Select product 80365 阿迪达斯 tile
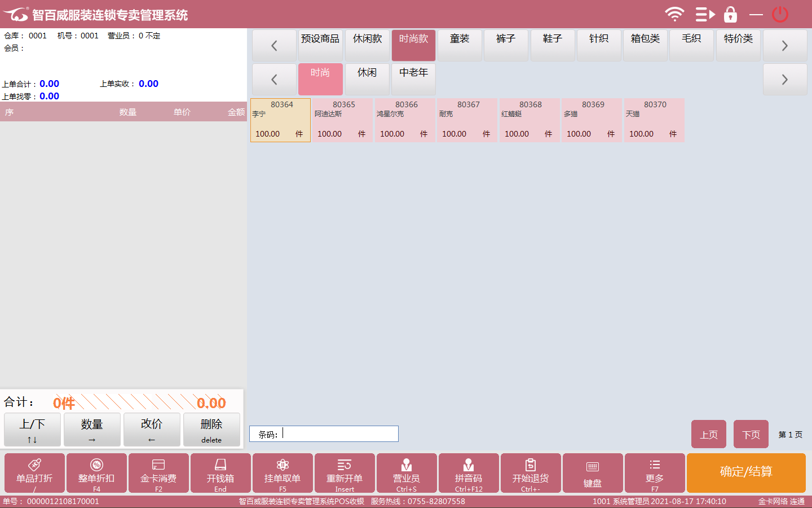 [342, 120]
